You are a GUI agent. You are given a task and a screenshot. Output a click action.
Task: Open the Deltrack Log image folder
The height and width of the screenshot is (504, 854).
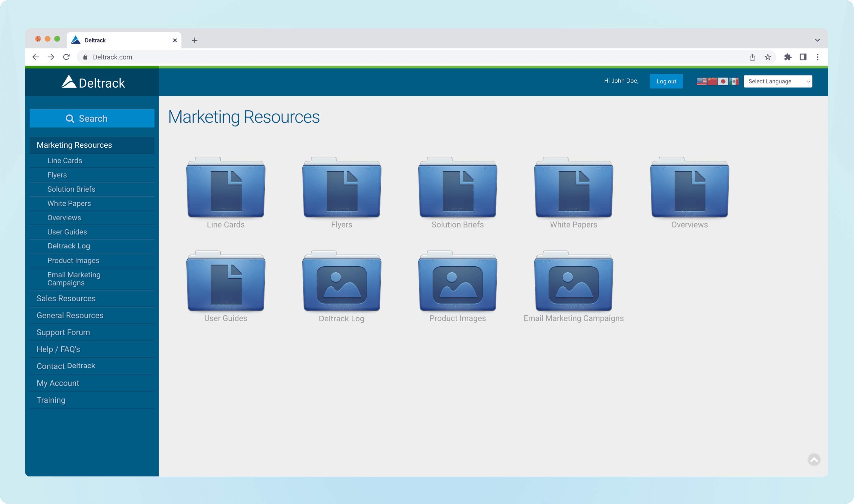(x=341, y=282)
